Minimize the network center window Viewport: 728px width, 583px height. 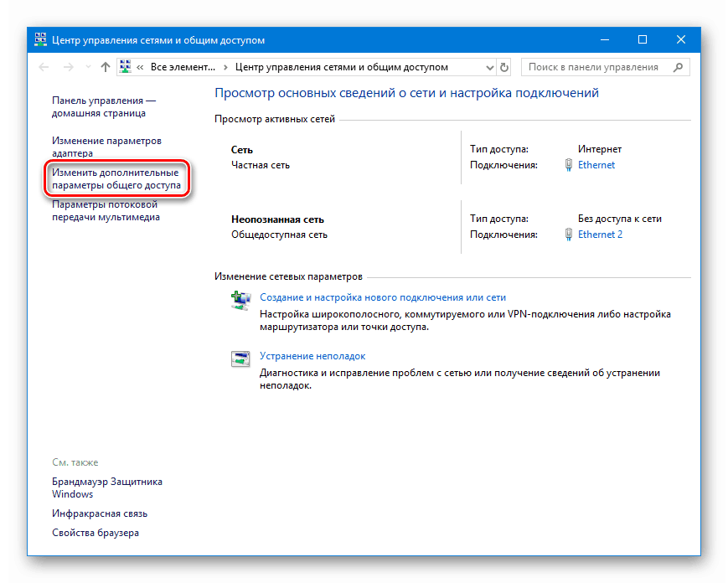(x=605, y=39)
